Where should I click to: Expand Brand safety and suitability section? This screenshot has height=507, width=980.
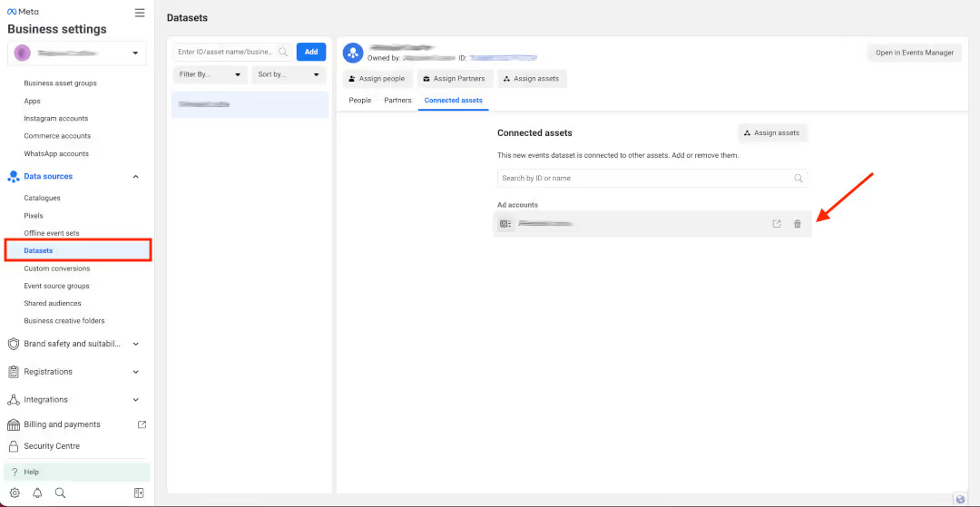pyautogui.click(x=135, y=344)
